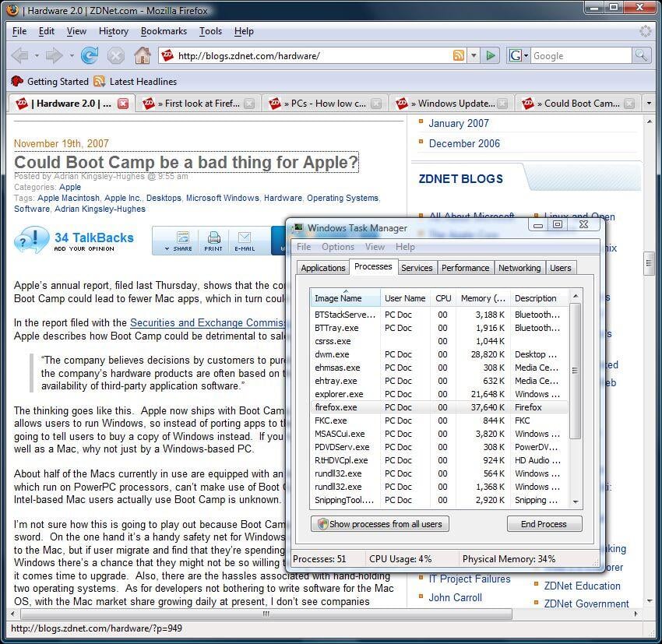
Task: Open the Back history dropdown arrow
Action: click(x=37, y=56)
